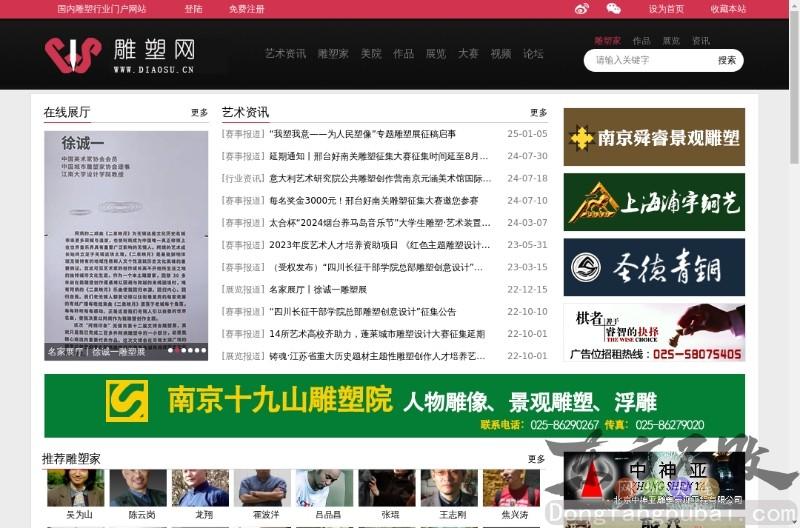The height and width of the screenshot is (528, 800).
Task: Focus the 请输入关键字 search field
Action: pos(649,60)
